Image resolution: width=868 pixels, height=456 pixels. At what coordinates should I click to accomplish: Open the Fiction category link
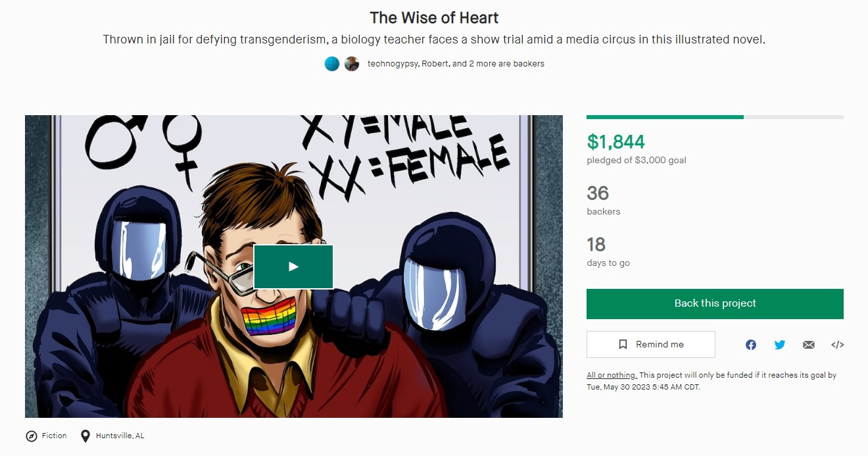[54, 436]
